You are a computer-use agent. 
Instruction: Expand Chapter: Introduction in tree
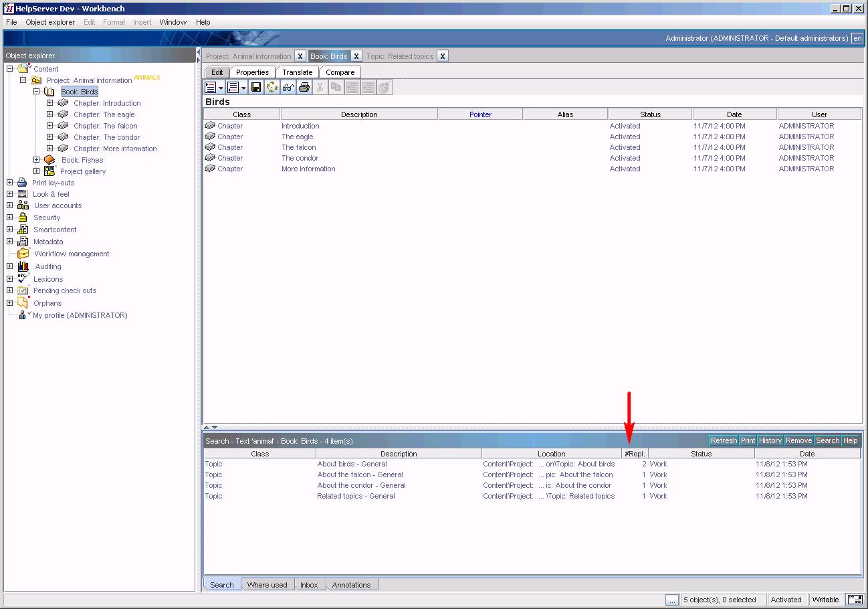[x=50, y=102]
